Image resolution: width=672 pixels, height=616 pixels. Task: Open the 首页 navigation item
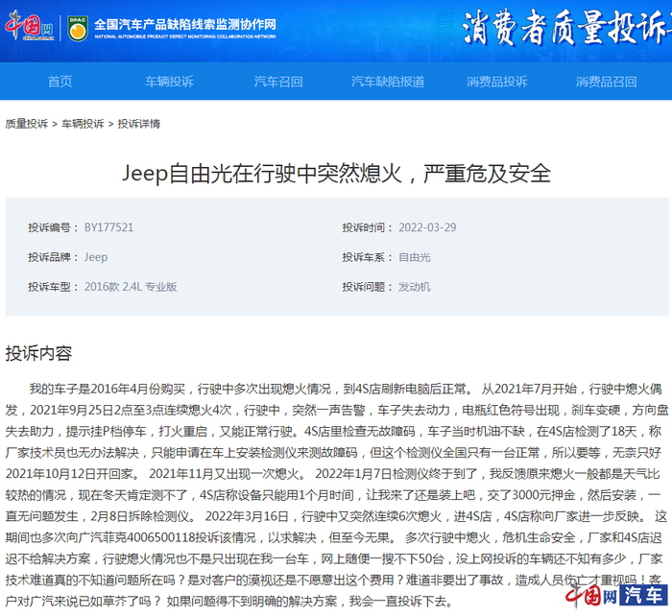(x=60, y=82)
